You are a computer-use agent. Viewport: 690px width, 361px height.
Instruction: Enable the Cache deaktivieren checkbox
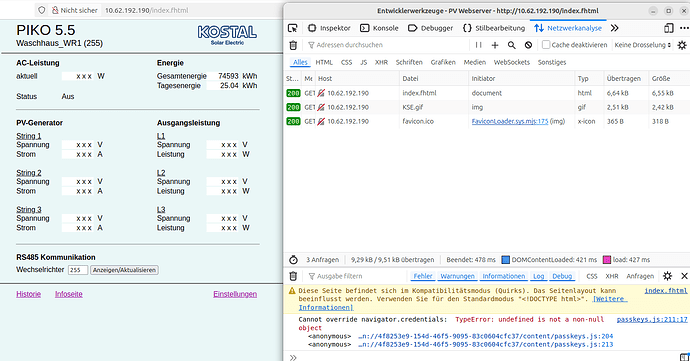coord(546,45)
